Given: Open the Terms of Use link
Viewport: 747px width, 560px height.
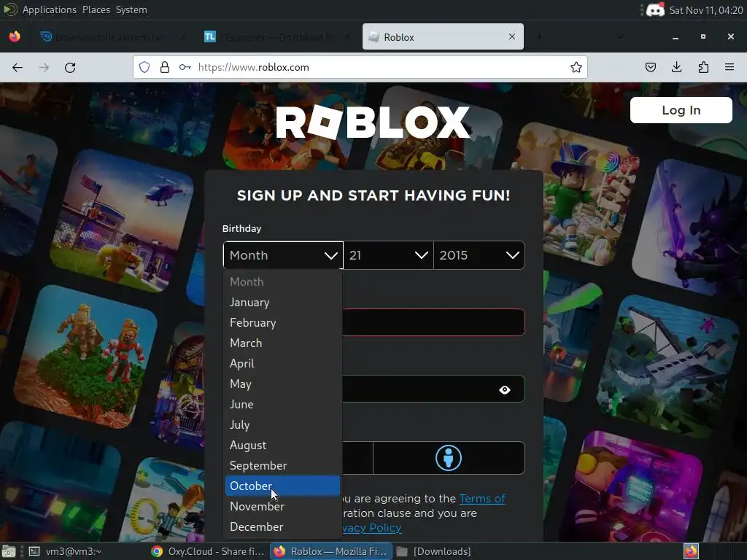Looking at the screenshot, I should pos(482,499).
